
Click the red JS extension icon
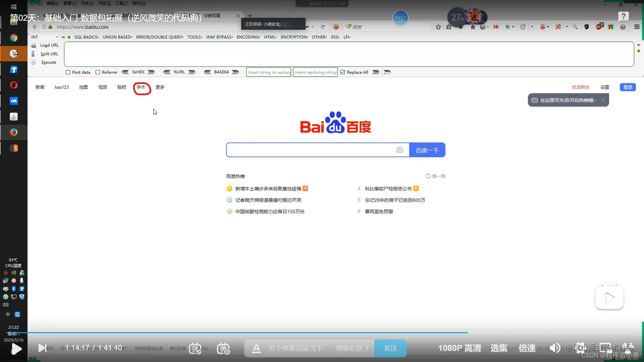click(x=495, y=27)
